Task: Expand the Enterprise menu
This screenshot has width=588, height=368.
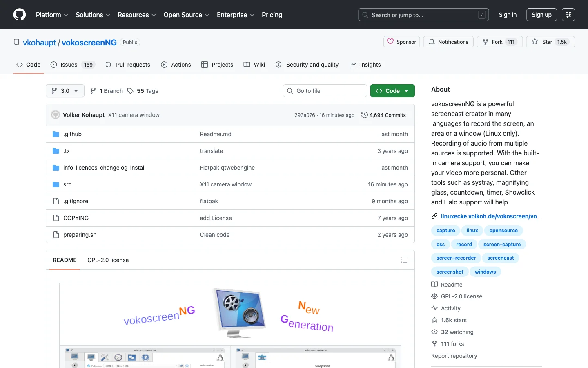Action: click(x=236, y=15)
